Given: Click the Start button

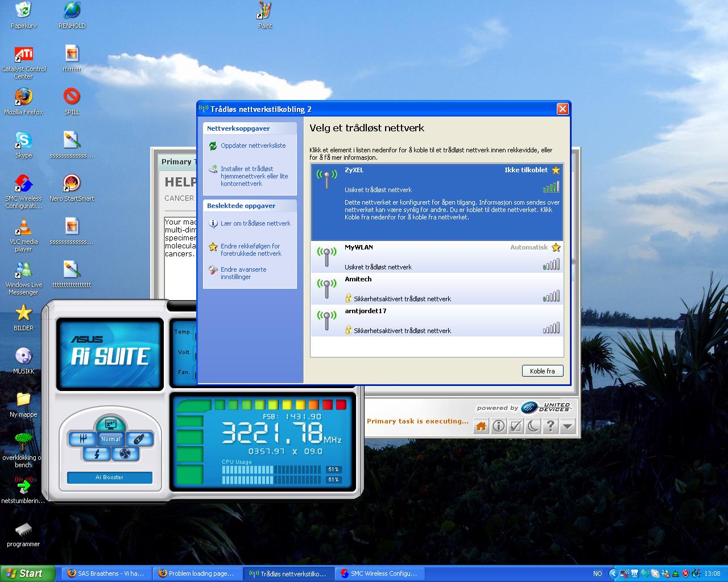Looking at the screenshot, I should pos(27,573).
